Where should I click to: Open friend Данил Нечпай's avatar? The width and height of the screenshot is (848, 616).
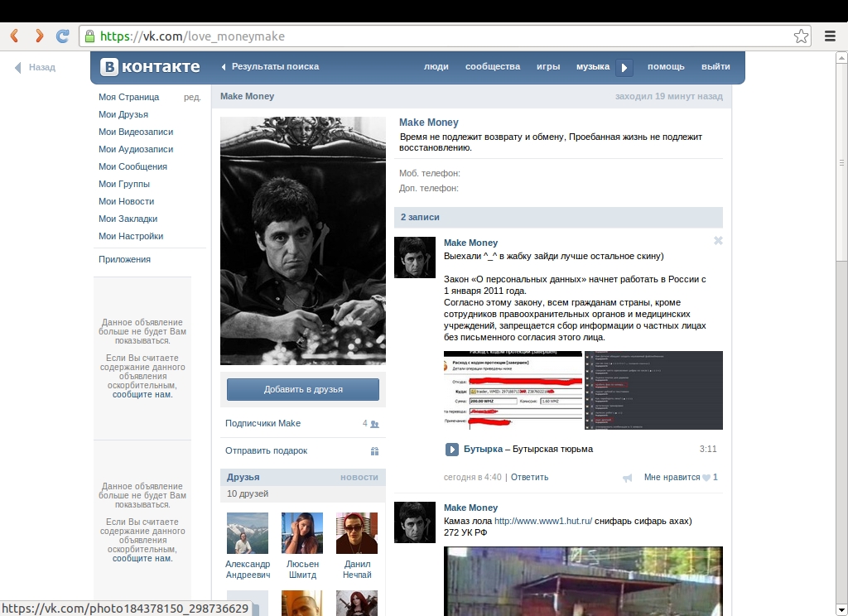point(357,533)
